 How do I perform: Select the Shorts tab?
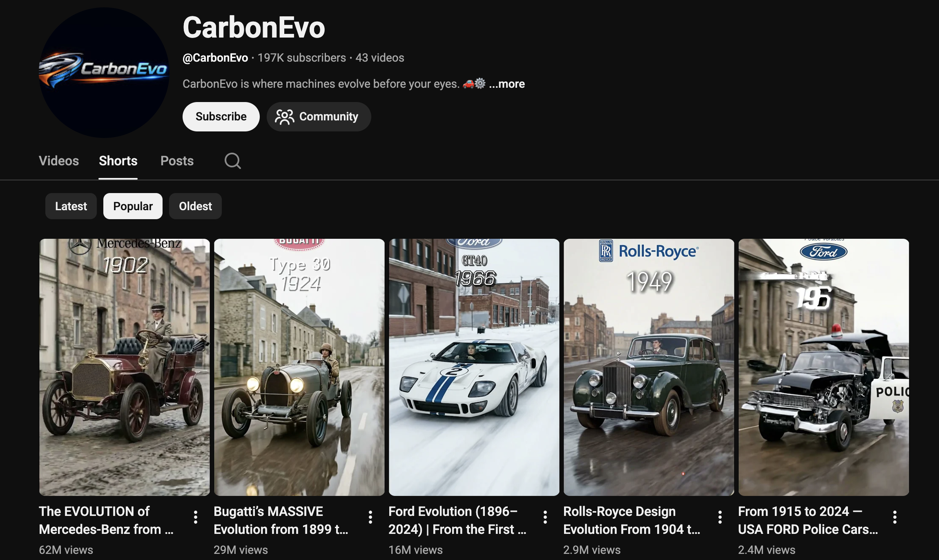coord(118,161)
